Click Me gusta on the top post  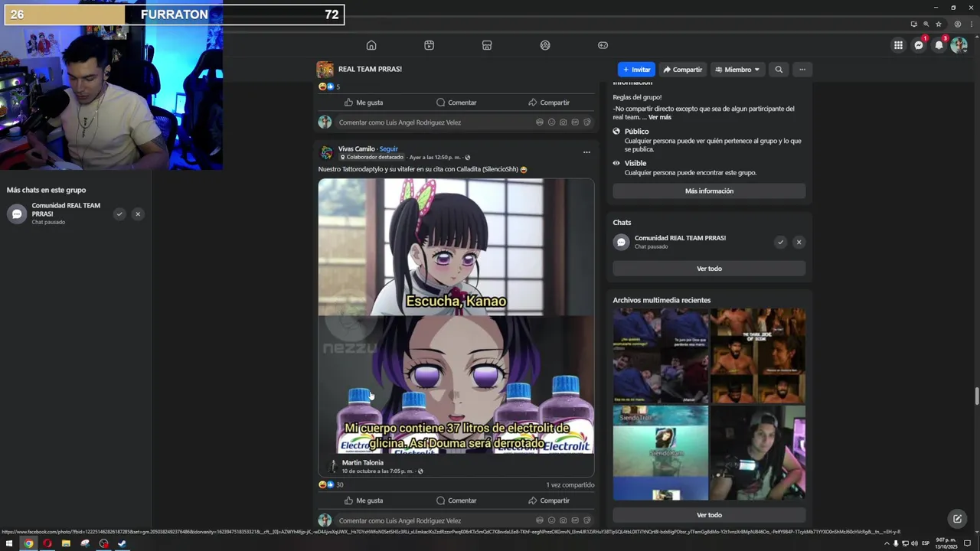(x=364, y=103)
